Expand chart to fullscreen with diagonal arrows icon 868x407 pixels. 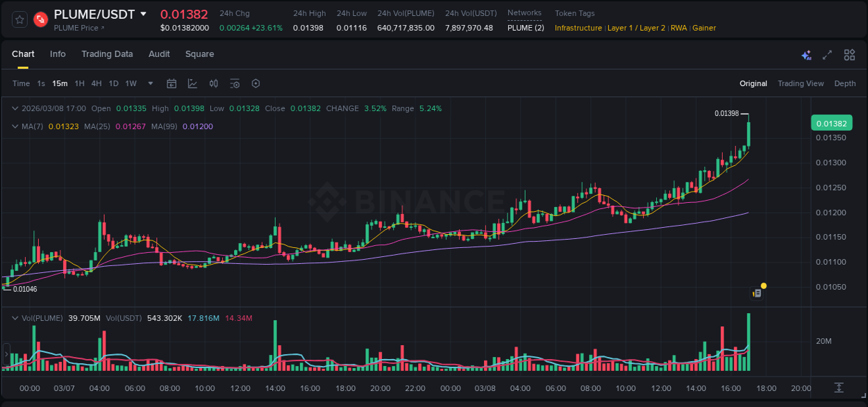point(826,54)
